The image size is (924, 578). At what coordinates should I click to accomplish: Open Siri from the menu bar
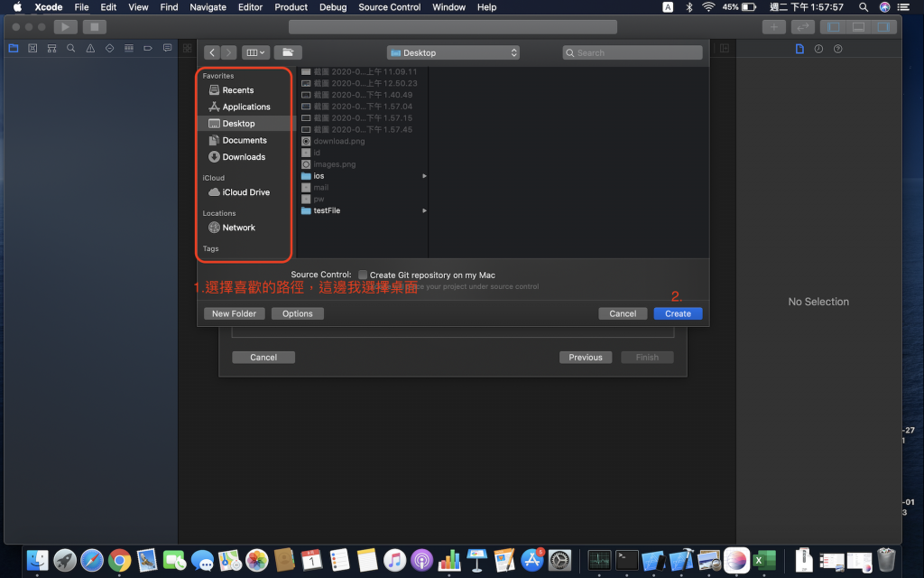tap(884, 7)
